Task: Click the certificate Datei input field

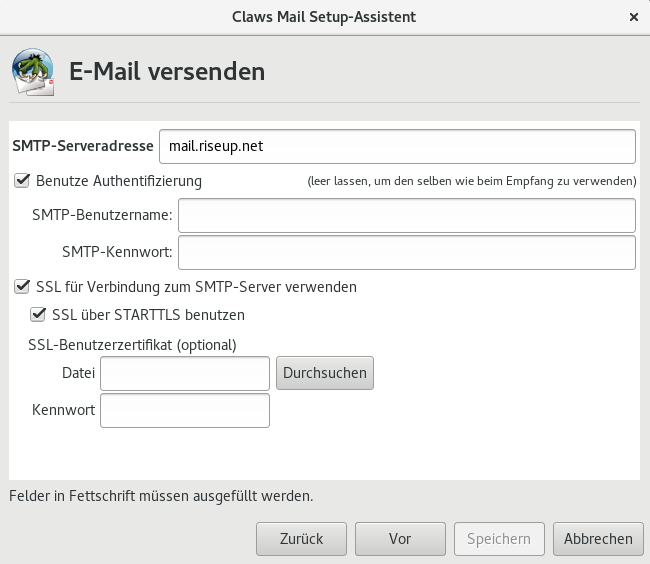Action: (186, 373)
